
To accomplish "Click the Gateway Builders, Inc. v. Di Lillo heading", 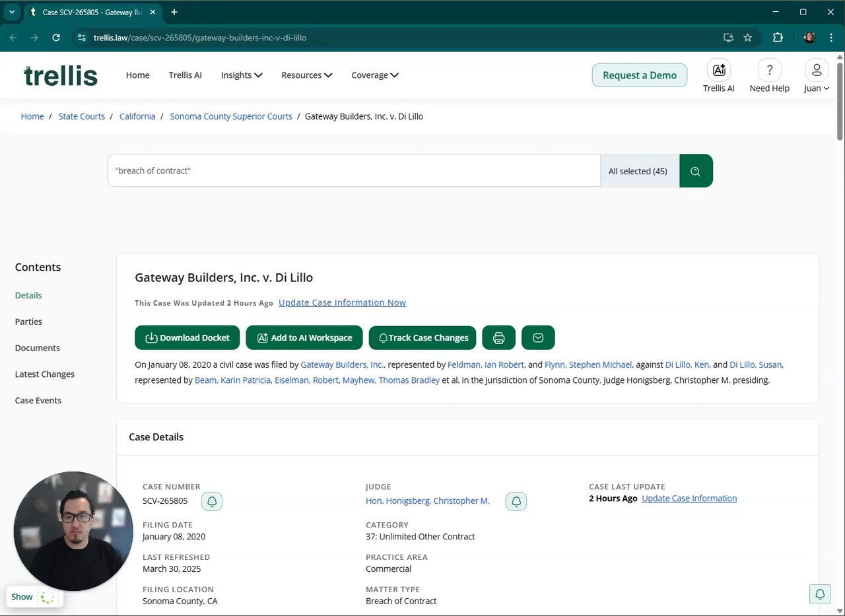I will coord(224,278).
